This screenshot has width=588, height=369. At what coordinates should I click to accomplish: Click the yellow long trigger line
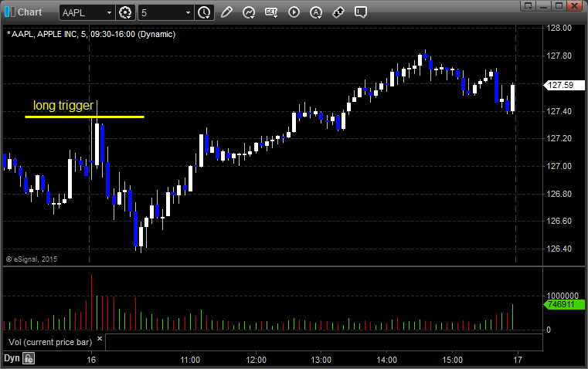85,117
